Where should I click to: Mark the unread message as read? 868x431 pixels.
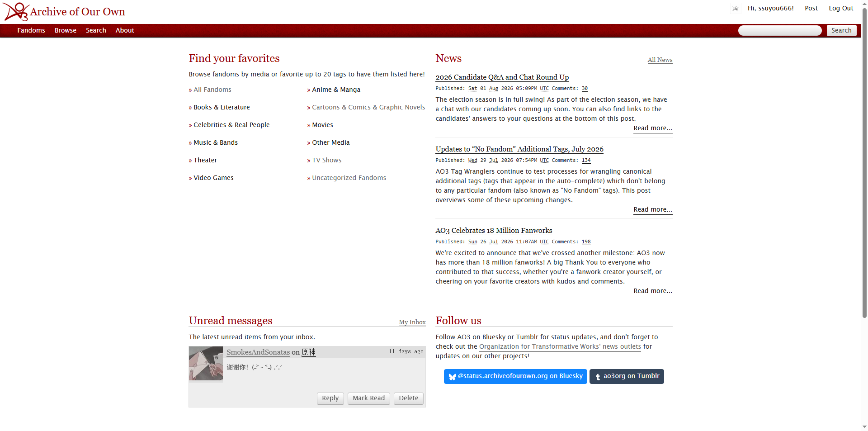click(368, 398)
